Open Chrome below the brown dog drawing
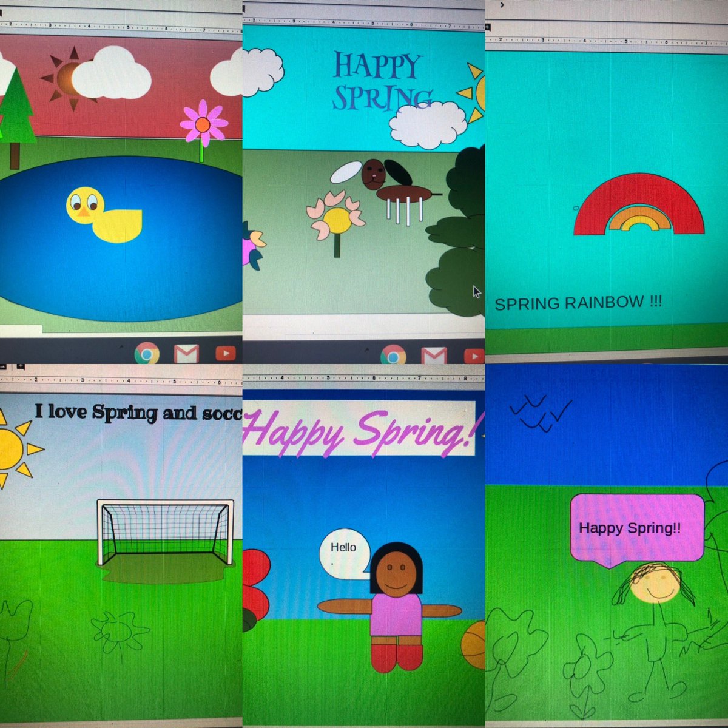 [x=393, y=356]
